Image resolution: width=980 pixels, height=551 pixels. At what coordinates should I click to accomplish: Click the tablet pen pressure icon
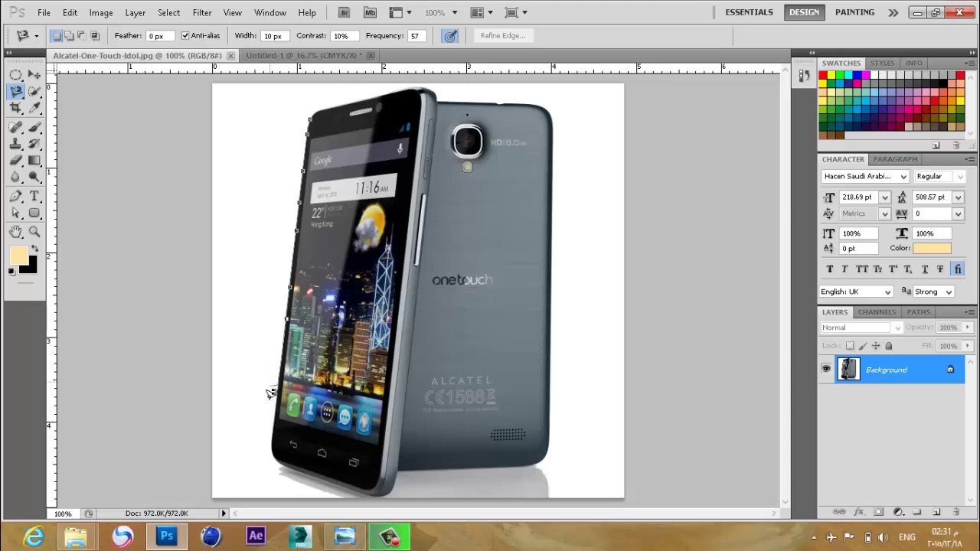450,36
